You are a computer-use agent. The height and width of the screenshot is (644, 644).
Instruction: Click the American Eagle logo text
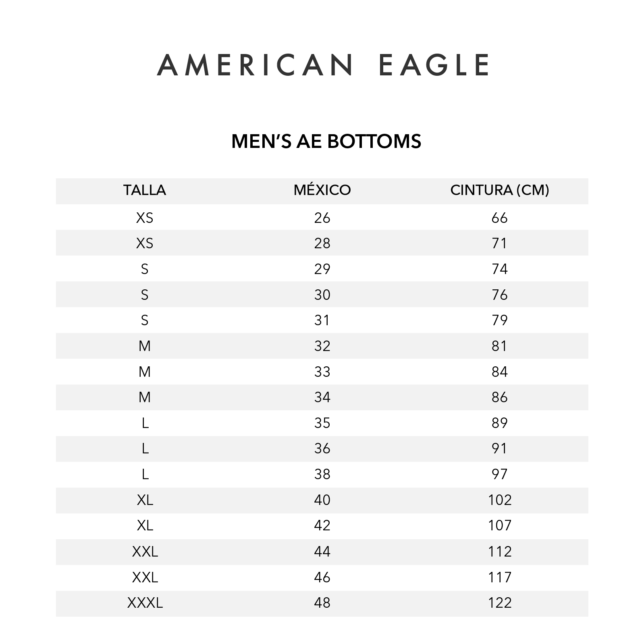click(x=323, y=64)
